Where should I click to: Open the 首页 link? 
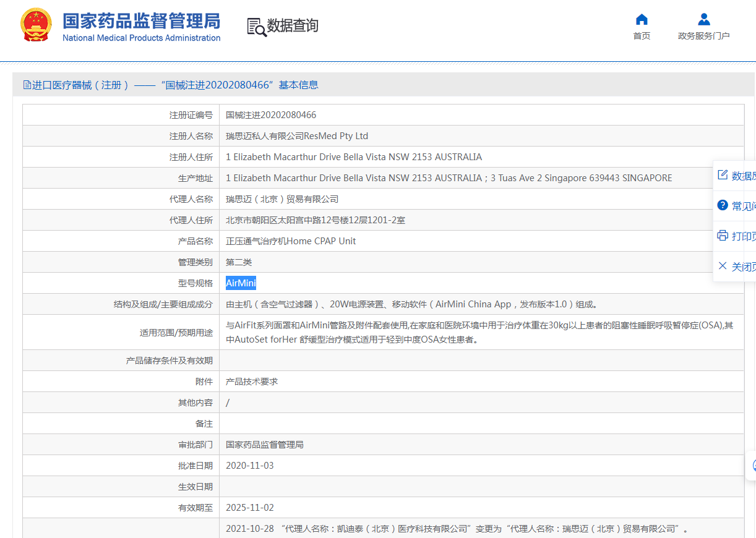pyautogui.click(x=642, y=36)
